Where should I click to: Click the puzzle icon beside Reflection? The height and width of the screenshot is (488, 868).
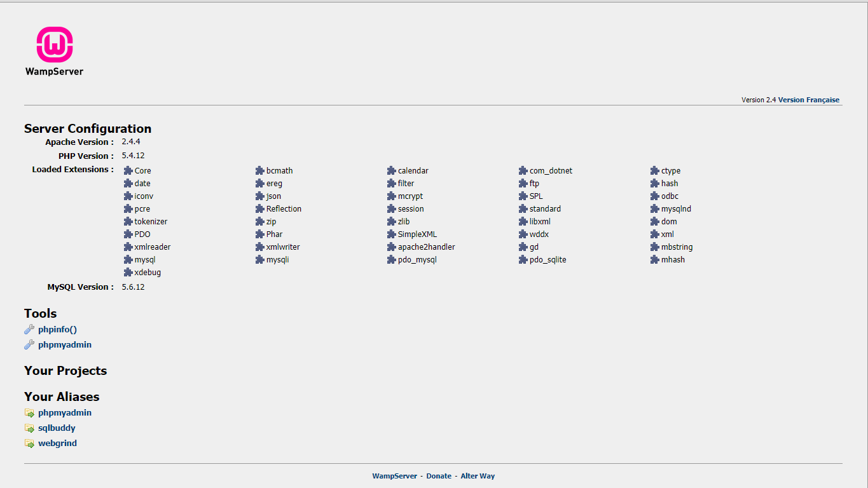260,209
